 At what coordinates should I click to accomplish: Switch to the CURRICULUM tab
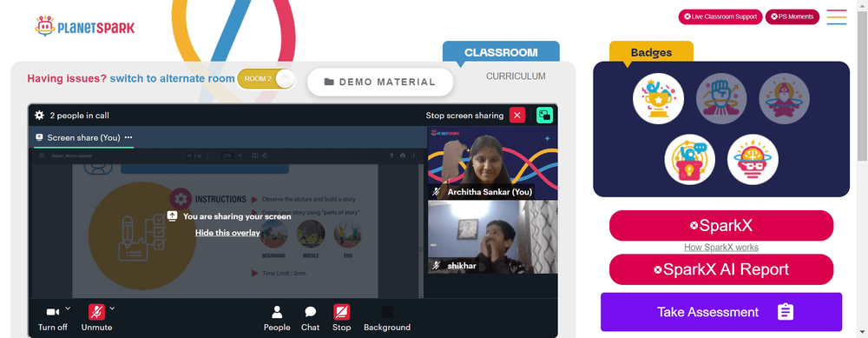516,76
